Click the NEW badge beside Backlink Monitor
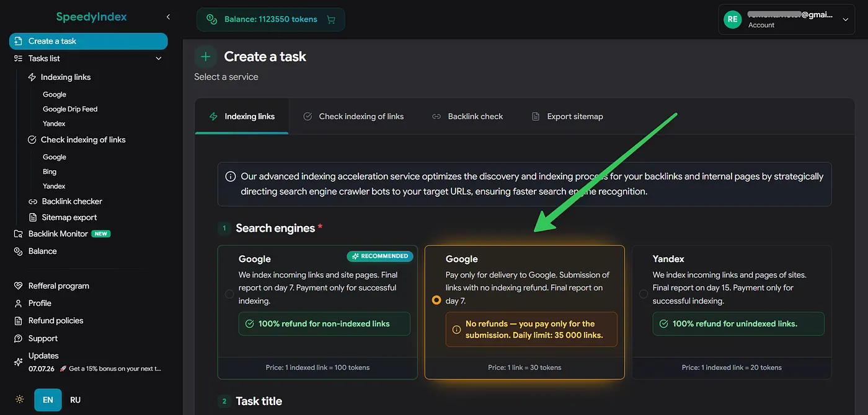 click(101, 234)
